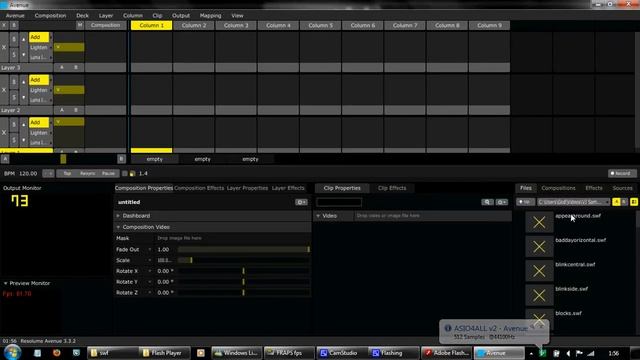Toggle the lower S solo on Layer 2
The image size is (640, 360).
point(14,97)
